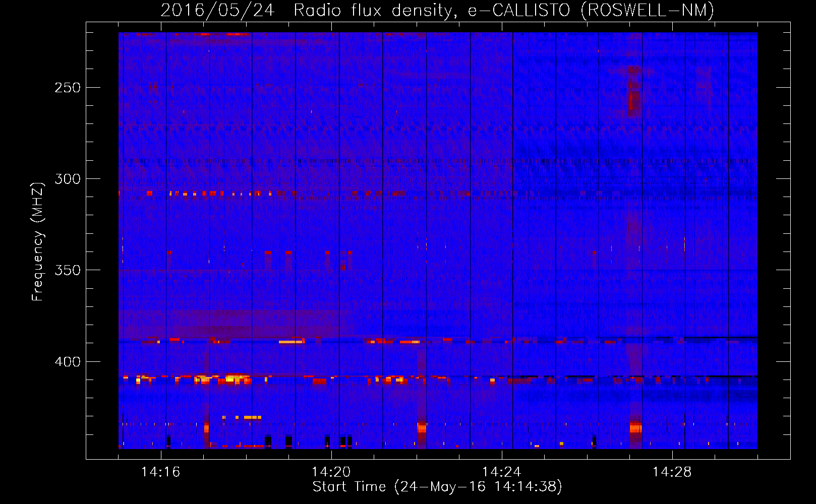Click the 14:20 time tick label
Viewport: 816px width, 504px height.
(331, 472)
